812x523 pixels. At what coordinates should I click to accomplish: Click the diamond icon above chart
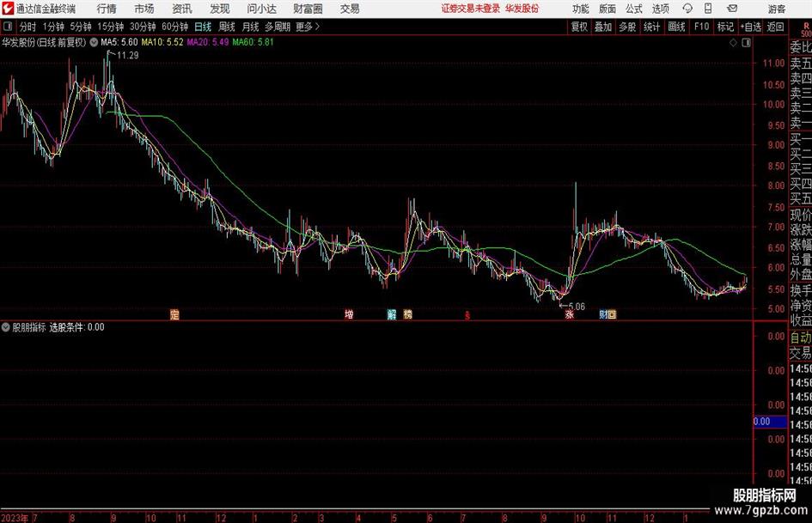coord(733,43)
